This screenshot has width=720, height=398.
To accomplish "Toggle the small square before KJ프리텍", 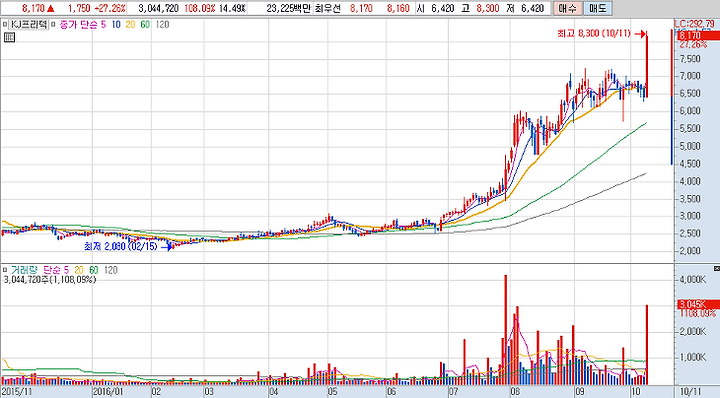I will click(5, 24).
